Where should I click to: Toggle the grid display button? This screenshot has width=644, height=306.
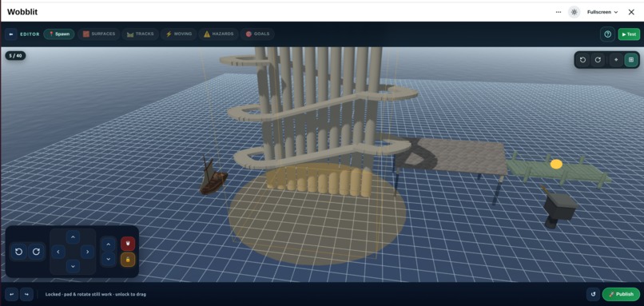[631, 60]
